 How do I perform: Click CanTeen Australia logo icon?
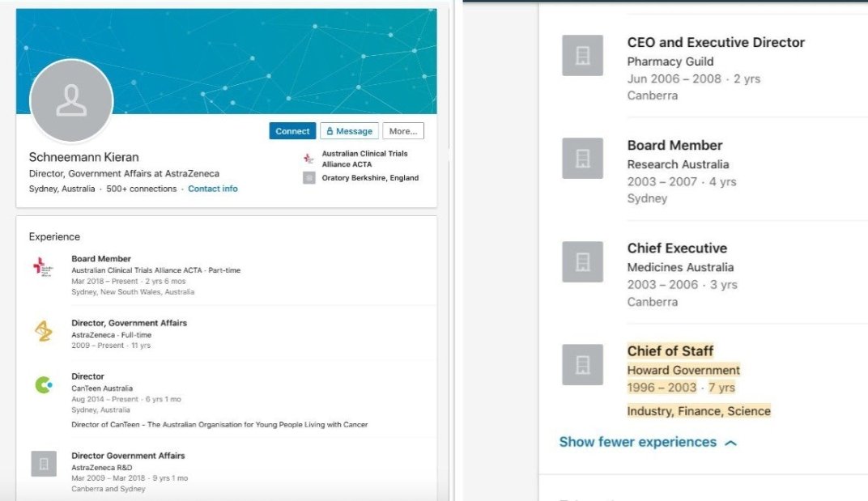point(43,384)
